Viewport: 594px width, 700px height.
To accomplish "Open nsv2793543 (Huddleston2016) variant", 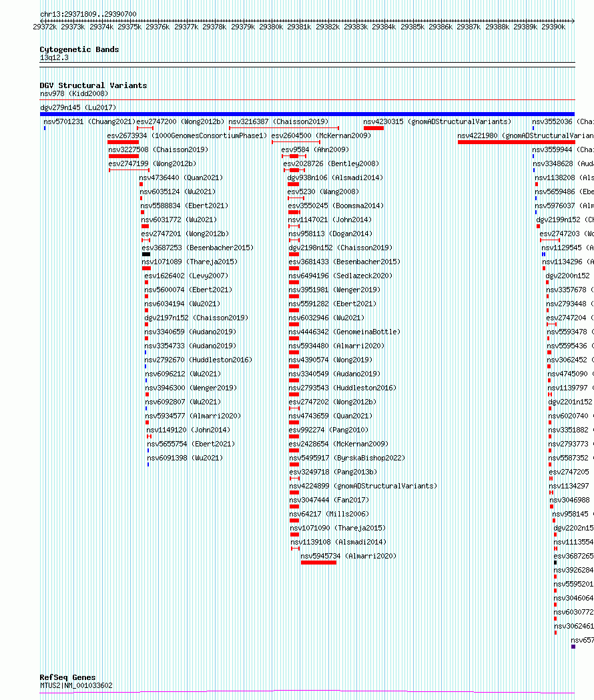I will 342,388.
